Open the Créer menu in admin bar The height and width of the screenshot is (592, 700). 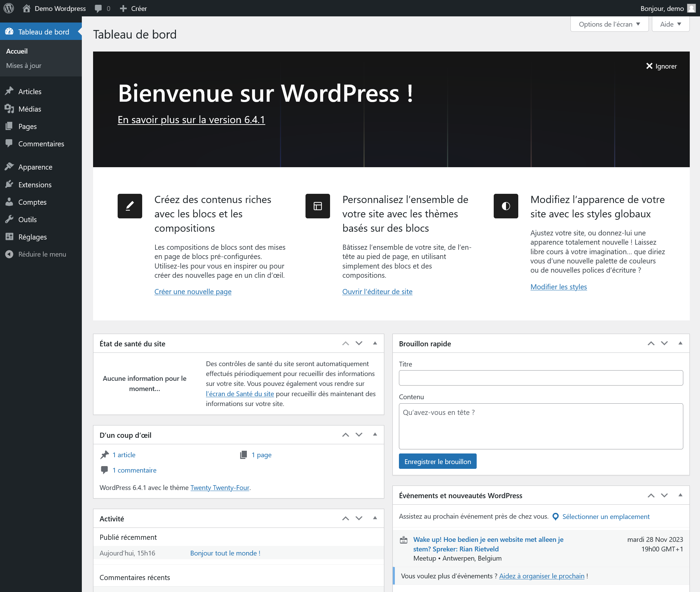[x=133, y=9]
